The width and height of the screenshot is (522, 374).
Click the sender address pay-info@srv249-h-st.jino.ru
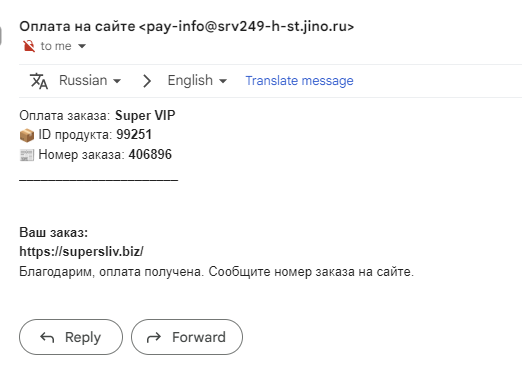(246, 26)
